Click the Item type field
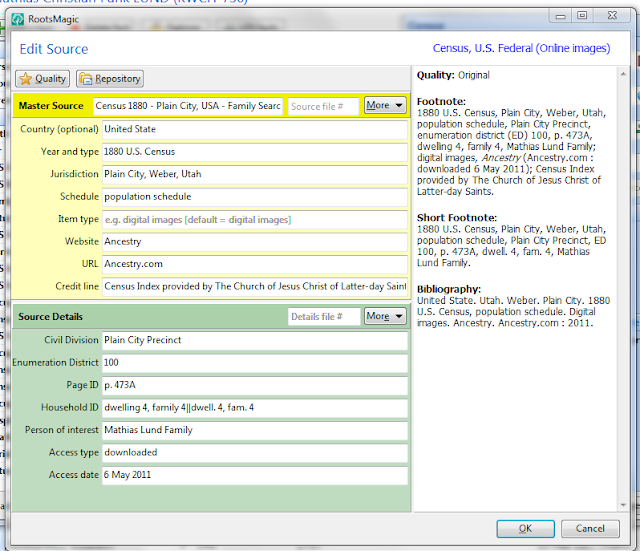The image size is (640, 551). coord(255,220)
